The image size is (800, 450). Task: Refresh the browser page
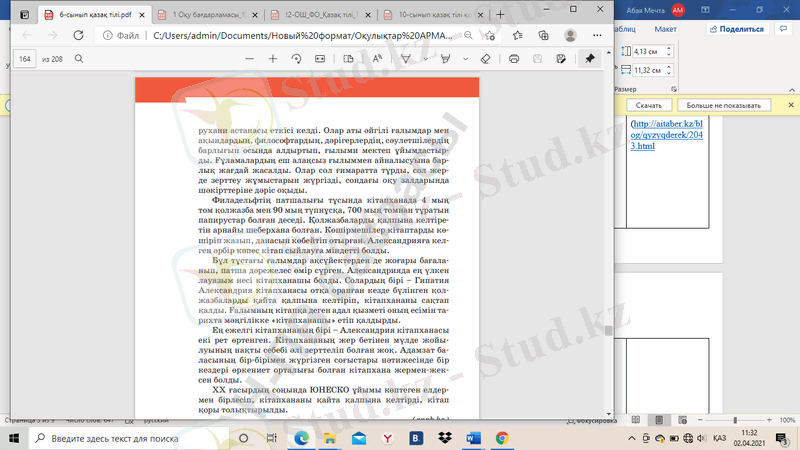tap(78, 35)
